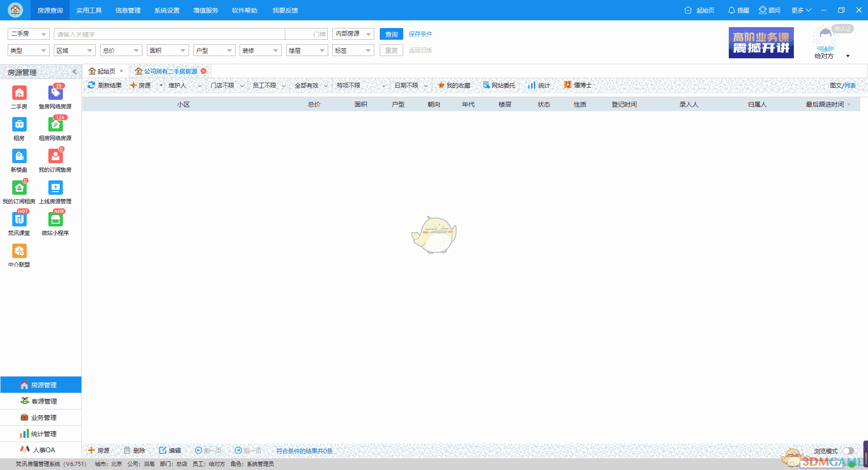The image size is (868, 470).
Task: Open the 类型 filter dropdown
Action: coord(28,51)
